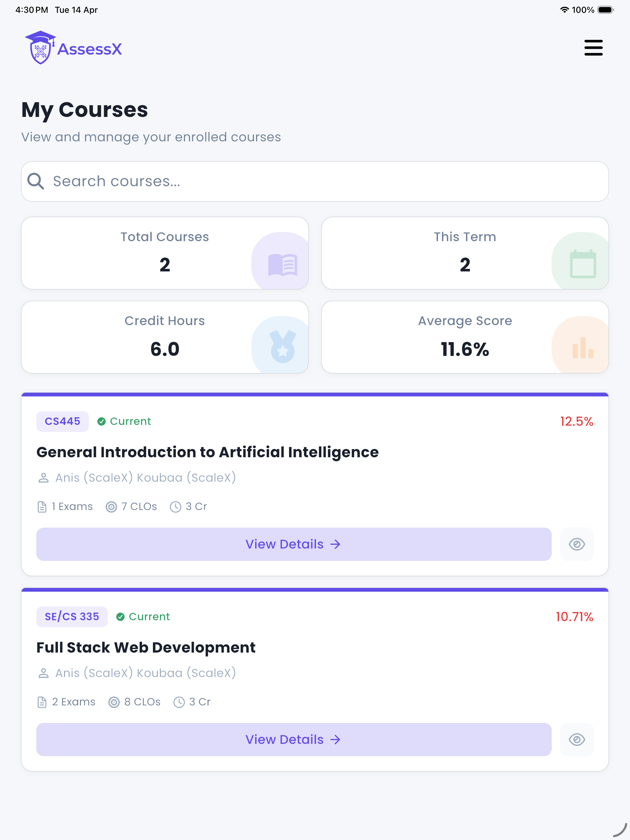The image size is (630, 840).
Task: Click the AssessX logo
Action: [73, 48]
